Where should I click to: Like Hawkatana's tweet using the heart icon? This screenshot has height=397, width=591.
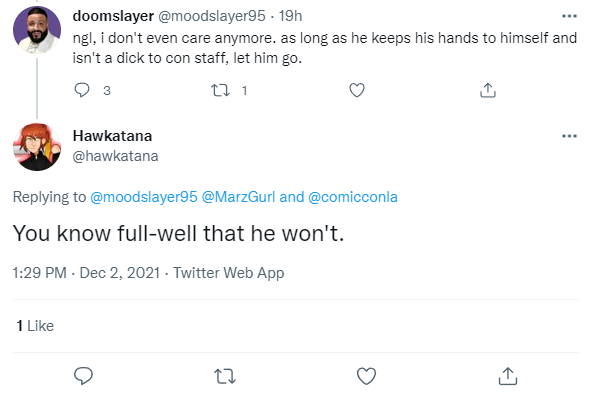coord(366,376)
